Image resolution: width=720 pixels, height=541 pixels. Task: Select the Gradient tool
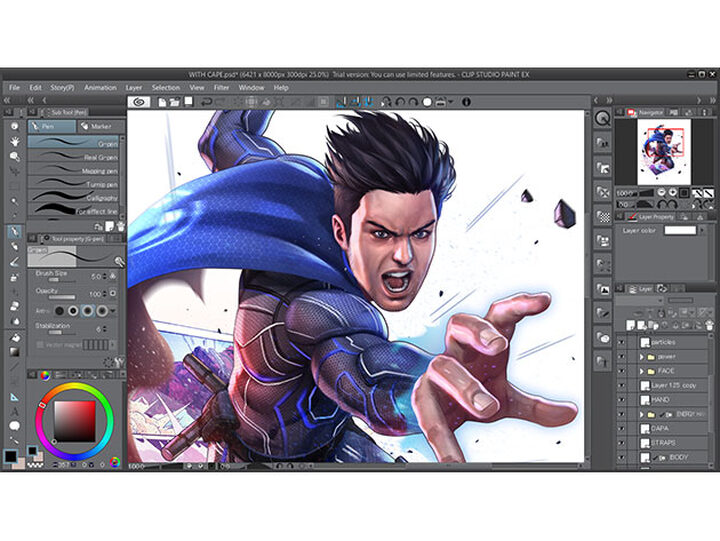click(15, 352)
